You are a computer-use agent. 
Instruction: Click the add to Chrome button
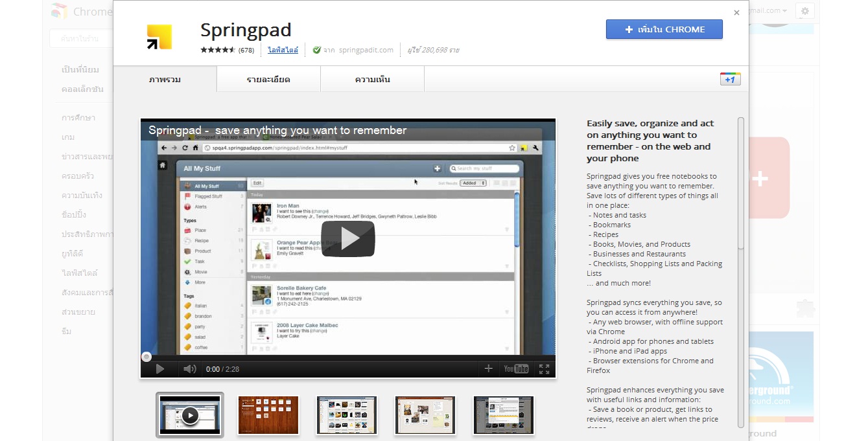pyautogui.click(x=664, y=29)
